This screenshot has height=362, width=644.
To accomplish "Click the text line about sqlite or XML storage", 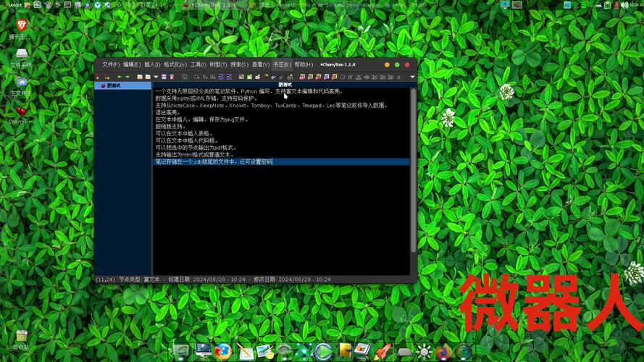I will (x=206, y=98).
